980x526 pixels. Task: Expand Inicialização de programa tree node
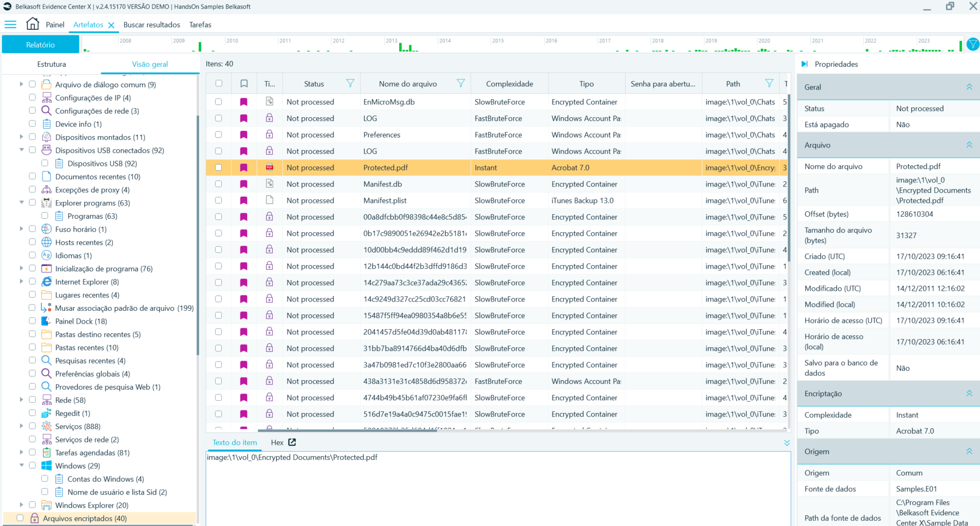tap(22, 268)
